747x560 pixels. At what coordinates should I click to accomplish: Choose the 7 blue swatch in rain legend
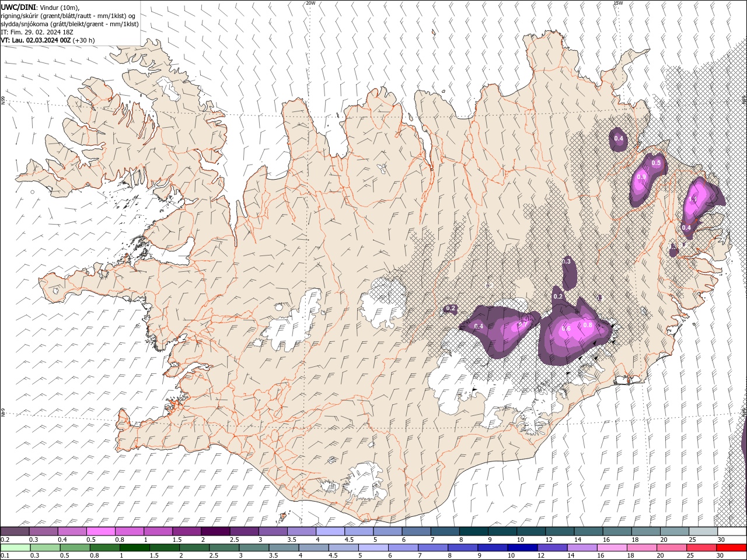432,548
